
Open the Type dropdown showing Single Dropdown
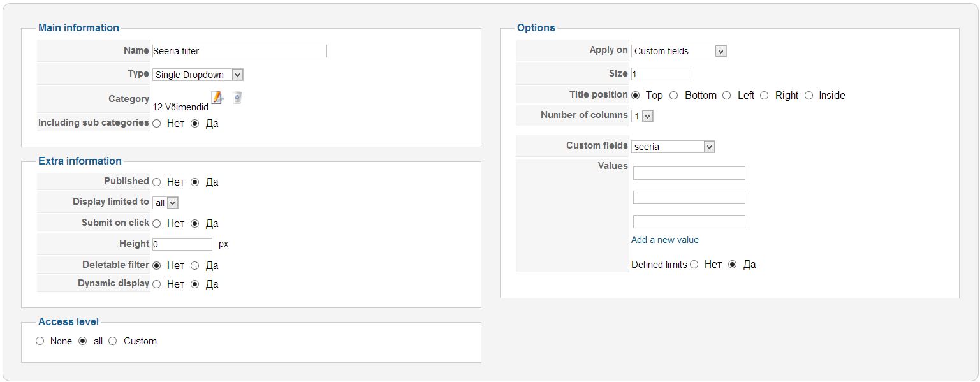pos(198,75)
